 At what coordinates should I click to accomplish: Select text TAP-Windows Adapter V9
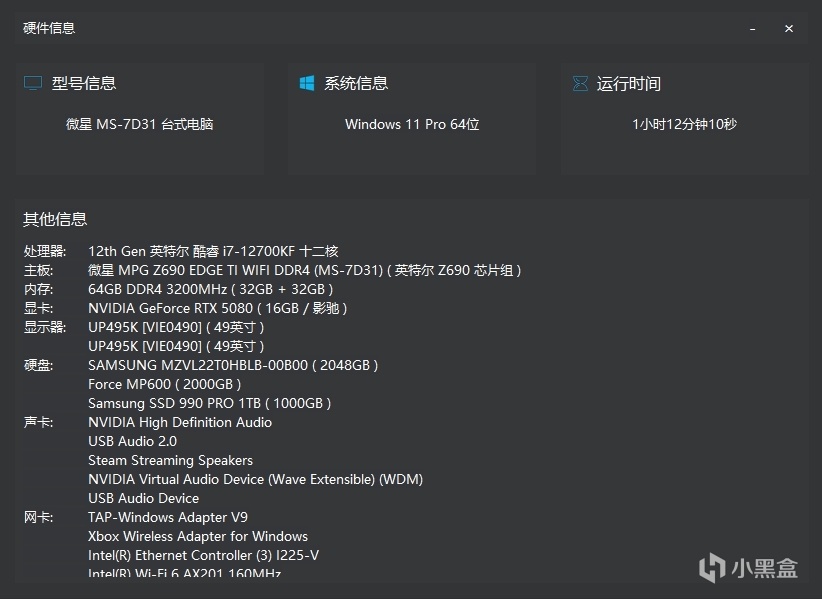point(168,517)
